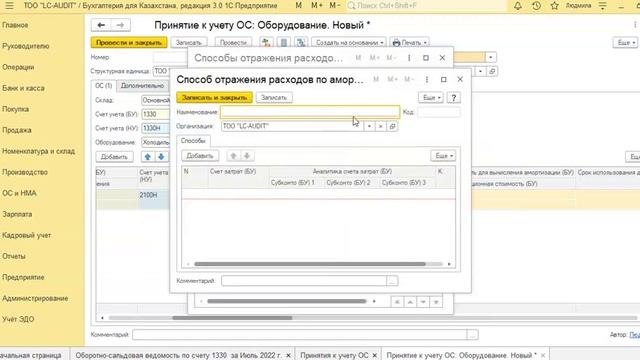Open the Организация record with open icon
The height and width of the screenshot is (360, 640).
pyautogui.click(x=392, y=127)
